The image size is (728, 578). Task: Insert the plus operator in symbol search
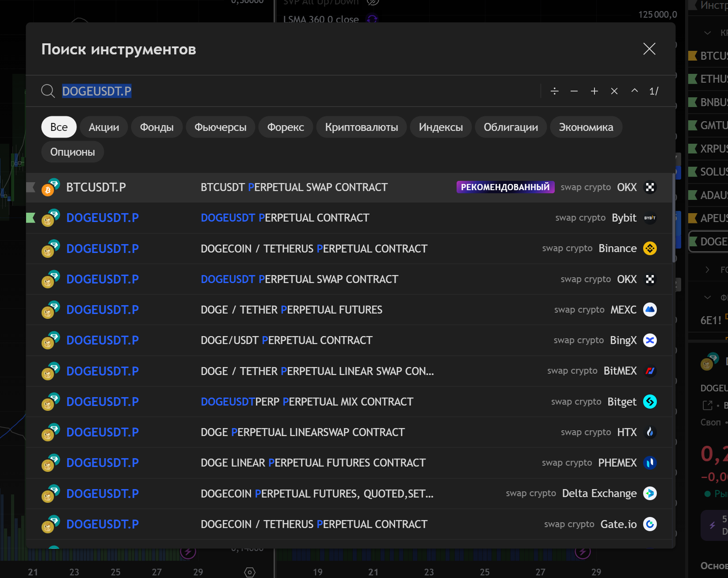tap(594, 91)
